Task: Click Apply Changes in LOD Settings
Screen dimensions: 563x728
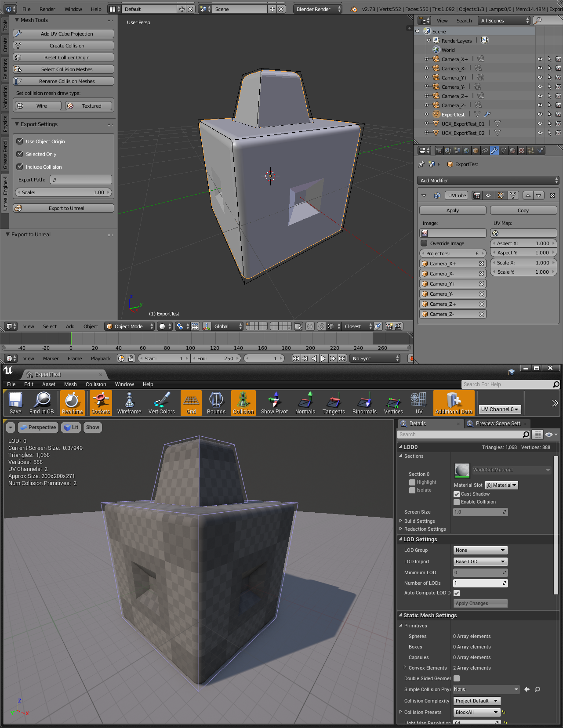Action: [480, 603]
